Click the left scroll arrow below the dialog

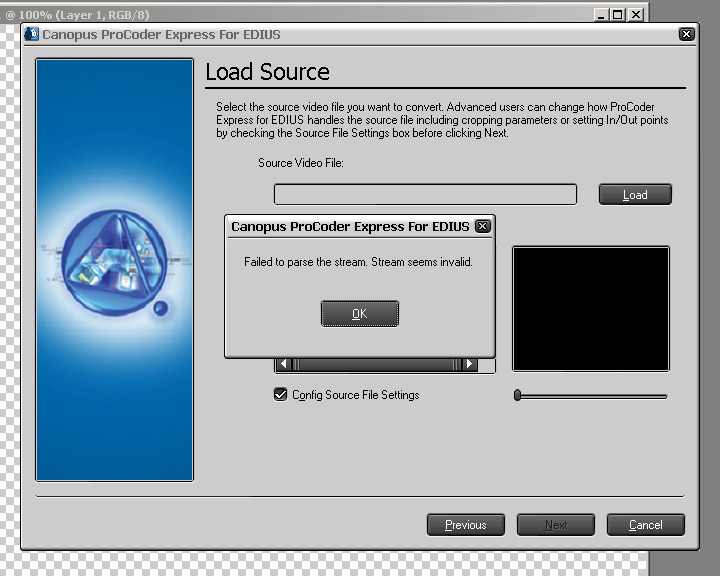pos(283,364)
